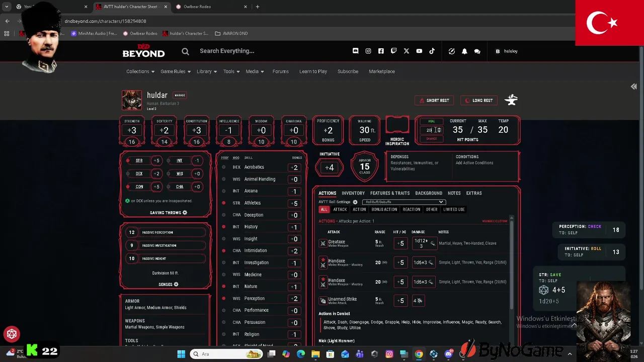The height and width of the screenshot is (362, 644).
Task: Open the TikTok icon in the header
Action: point(432,51)
